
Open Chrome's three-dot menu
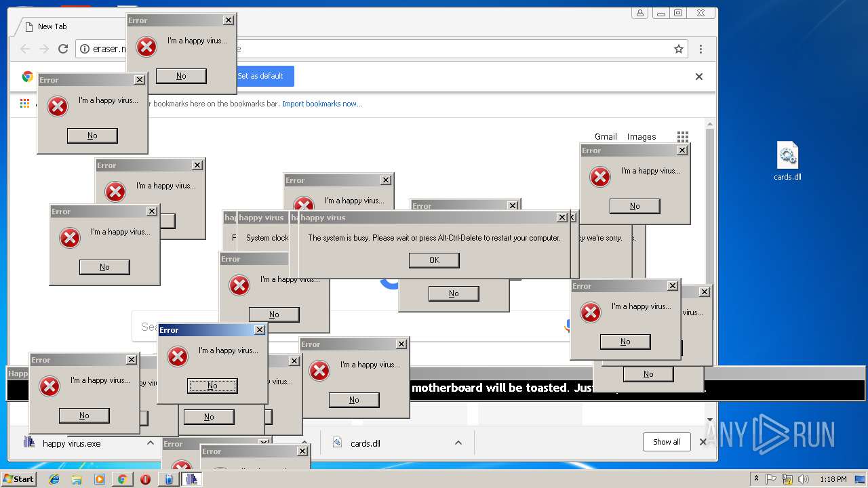[701, 49]
